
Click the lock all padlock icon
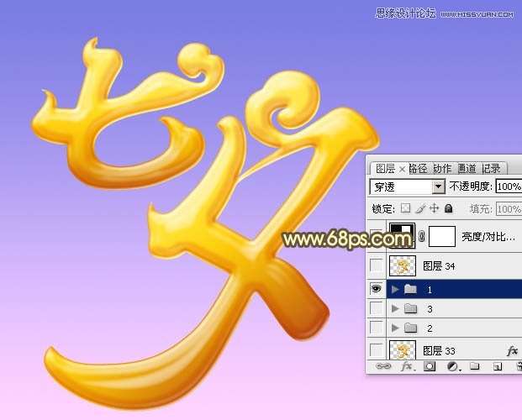click(x=448, y=208)
